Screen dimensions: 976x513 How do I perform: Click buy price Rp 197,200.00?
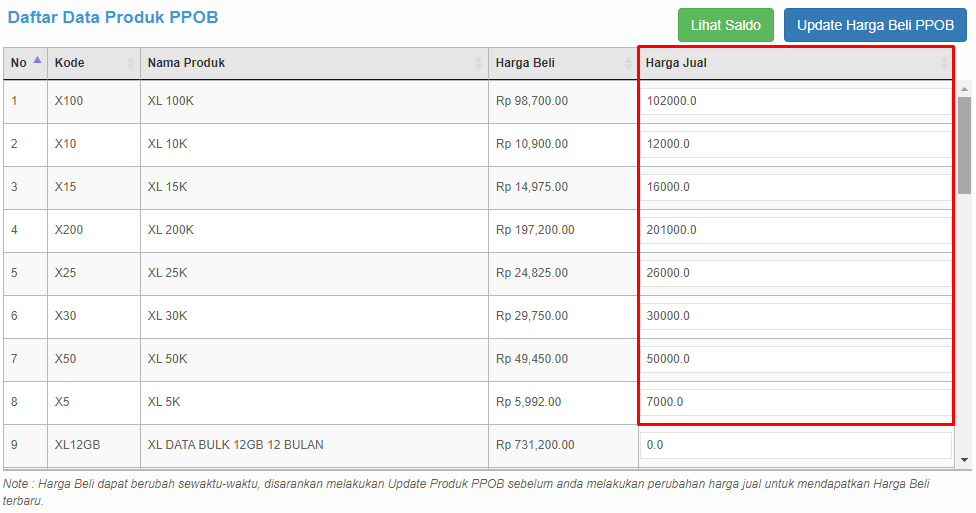click(x=535, y=230)
